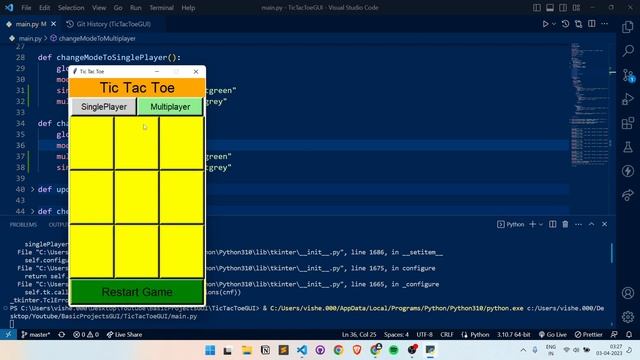Open the errors and warnings counter
This screenshot has height=360, width=640.
pos(86,334)
